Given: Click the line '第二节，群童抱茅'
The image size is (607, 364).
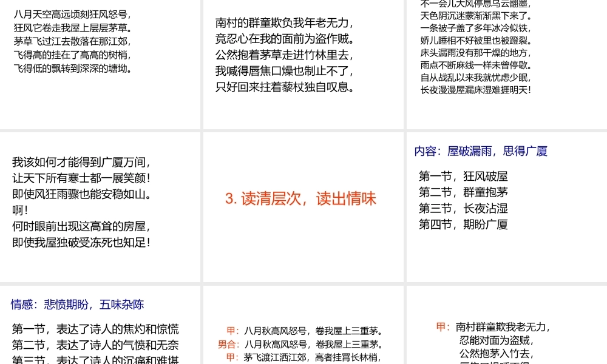Looking at the screenshot, I should coord(463,192).
